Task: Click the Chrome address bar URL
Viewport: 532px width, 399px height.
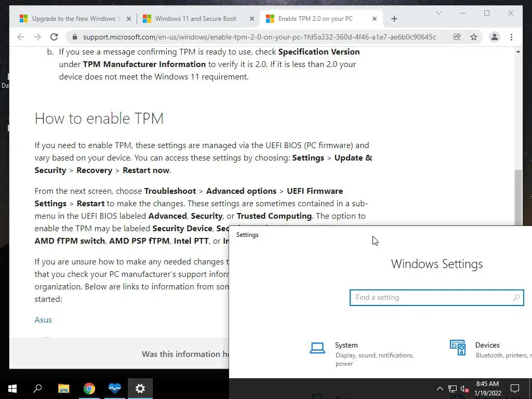Action: [260, 37]
